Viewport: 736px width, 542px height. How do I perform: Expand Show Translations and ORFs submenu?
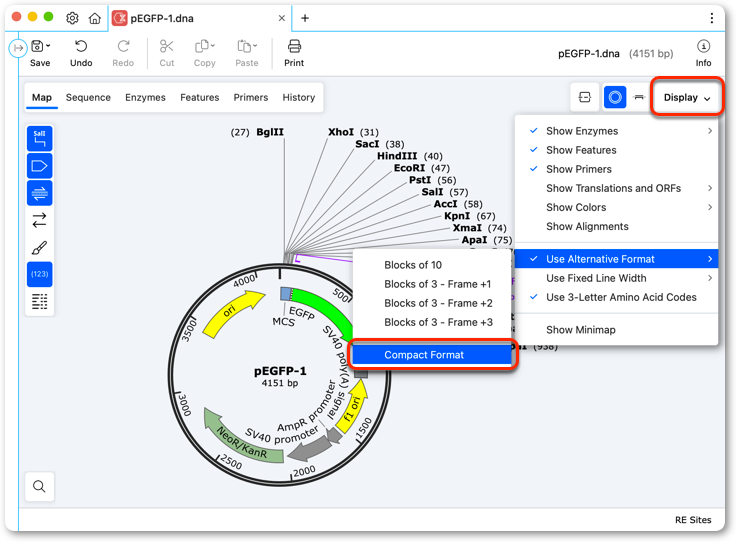pos(616,188)
